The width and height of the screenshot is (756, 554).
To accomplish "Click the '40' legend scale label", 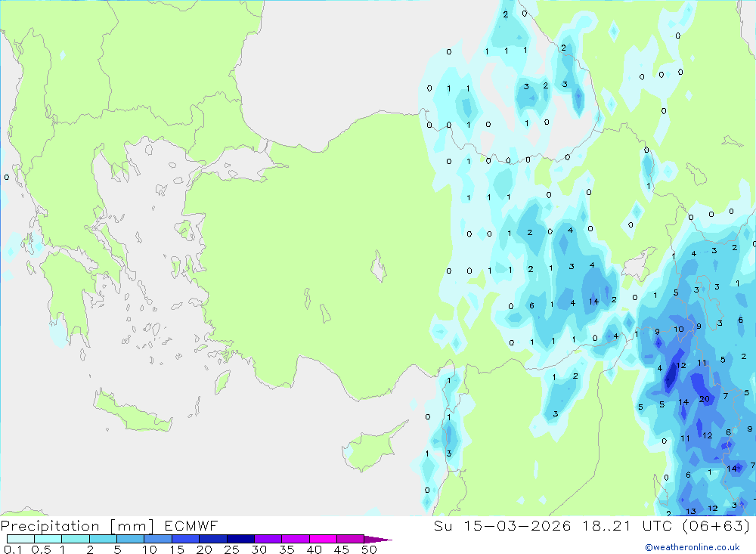I will 314,549.
